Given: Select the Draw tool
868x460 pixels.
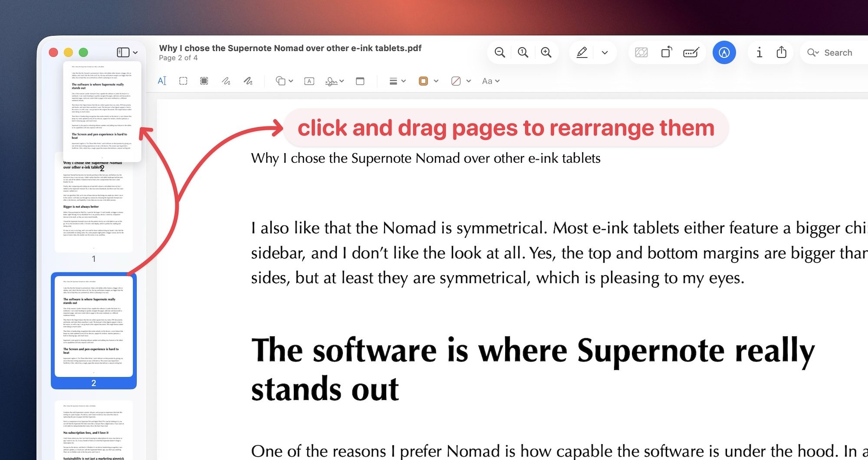Looking at the screenshot, I should [x=248, y=81].
